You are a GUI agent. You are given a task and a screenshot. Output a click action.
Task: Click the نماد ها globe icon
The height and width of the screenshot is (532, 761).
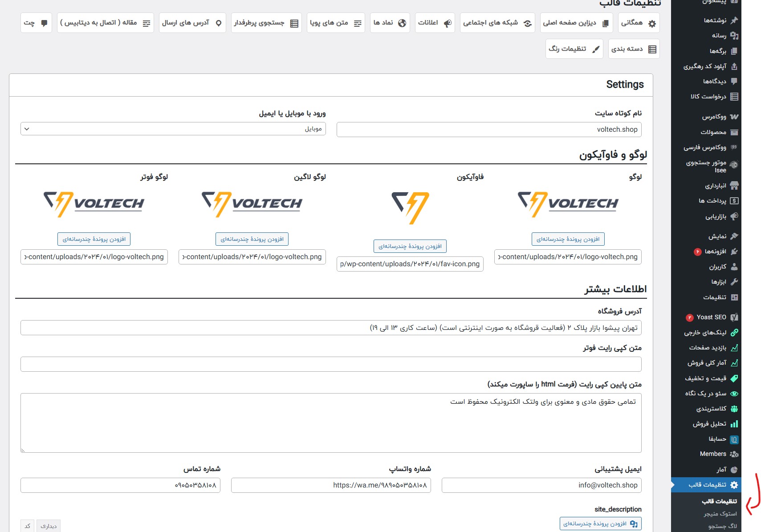402,23
